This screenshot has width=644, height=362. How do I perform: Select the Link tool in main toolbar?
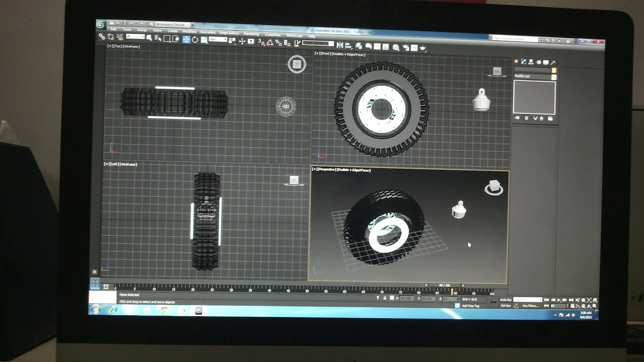[x=102, y=37]
